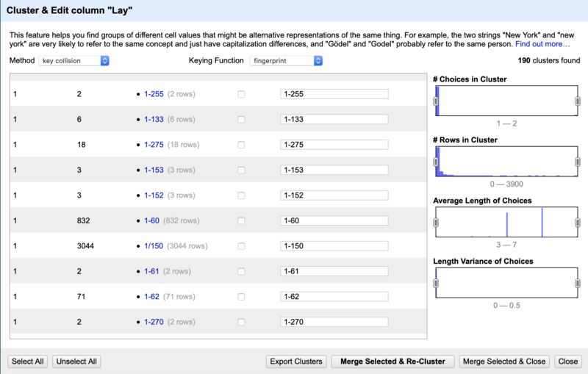Check the merge box for cluster 1-133

241,120
